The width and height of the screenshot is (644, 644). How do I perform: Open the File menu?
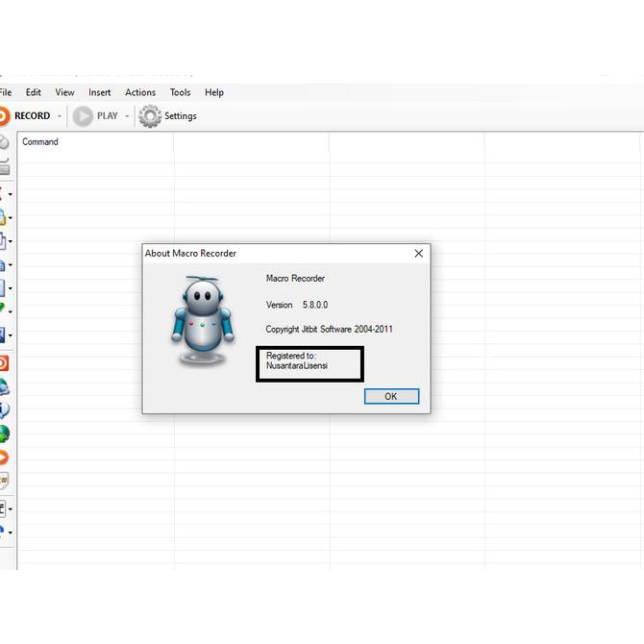pos(6,92)
